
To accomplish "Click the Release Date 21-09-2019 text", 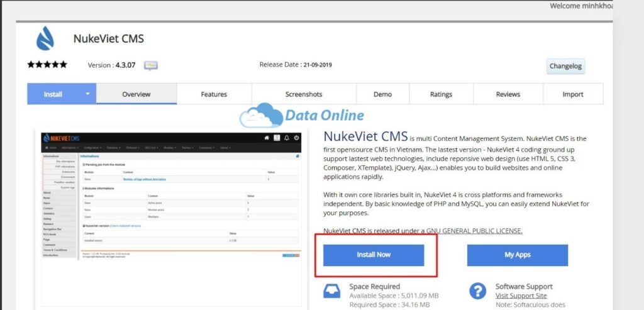I will 296,65.
